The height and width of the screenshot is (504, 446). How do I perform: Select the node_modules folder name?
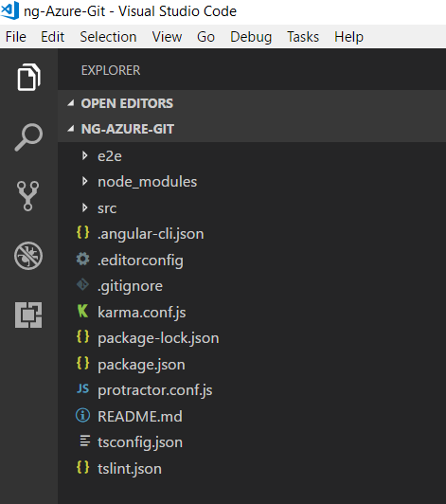pyautogui.click(x=148, y=182)
